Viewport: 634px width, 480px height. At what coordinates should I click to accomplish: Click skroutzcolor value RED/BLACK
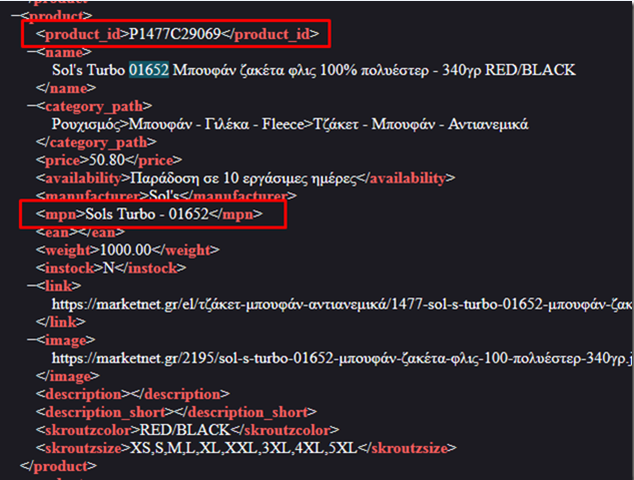click(185, 429)
